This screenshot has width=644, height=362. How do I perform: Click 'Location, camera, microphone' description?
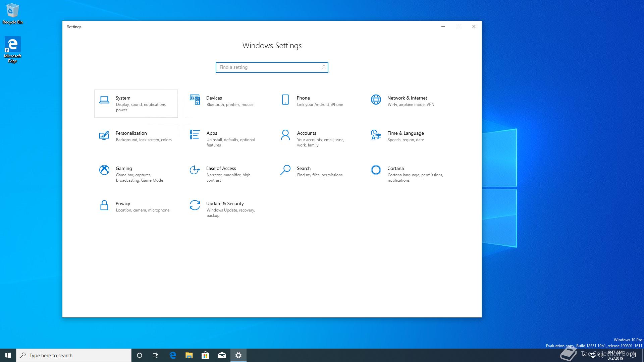143,210
